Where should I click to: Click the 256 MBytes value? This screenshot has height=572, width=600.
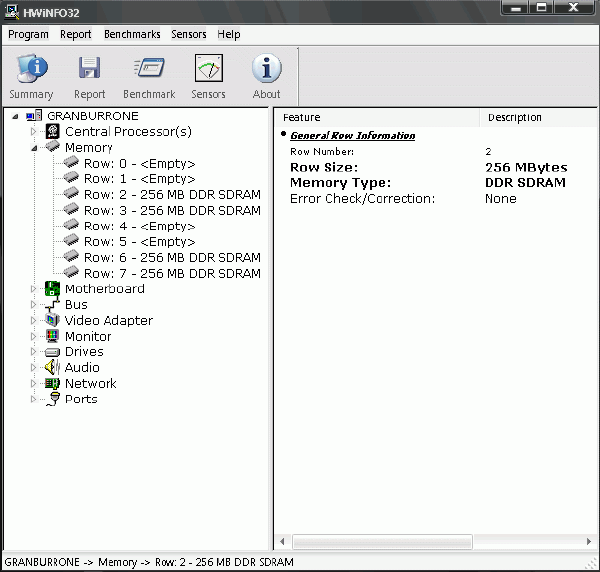[x=526, y=167]
